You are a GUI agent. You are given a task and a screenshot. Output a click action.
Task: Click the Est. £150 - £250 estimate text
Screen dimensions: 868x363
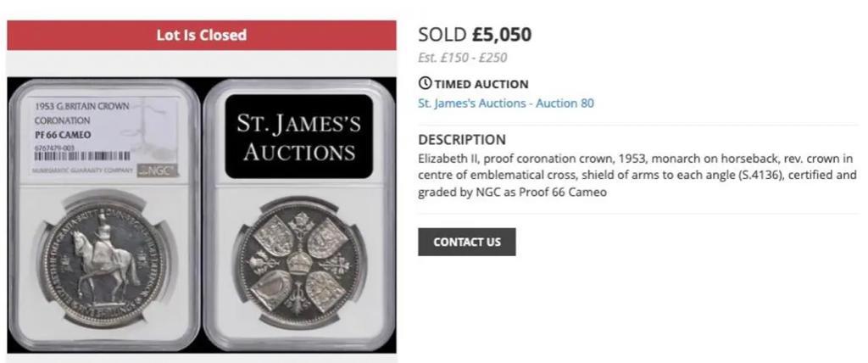(462, 58)
